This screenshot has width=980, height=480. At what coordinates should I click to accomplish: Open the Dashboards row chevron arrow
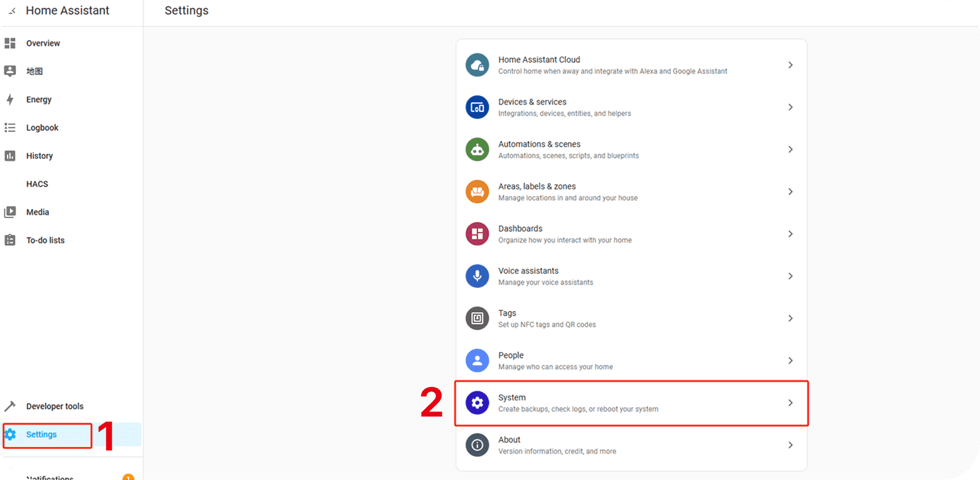[x=790, y=234]
